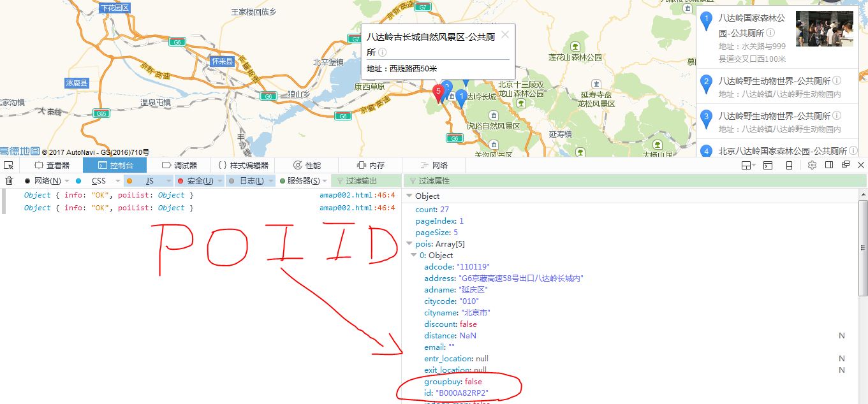
Task: Dock devtools to side of window
Action: click(x=829, y=164)
